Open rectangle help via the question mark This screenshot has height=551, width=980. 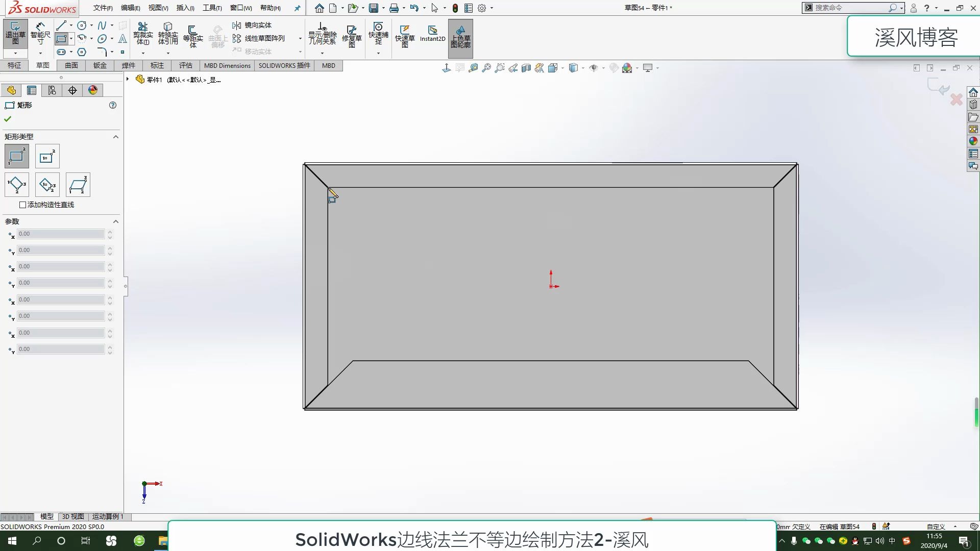coord(112,105)
